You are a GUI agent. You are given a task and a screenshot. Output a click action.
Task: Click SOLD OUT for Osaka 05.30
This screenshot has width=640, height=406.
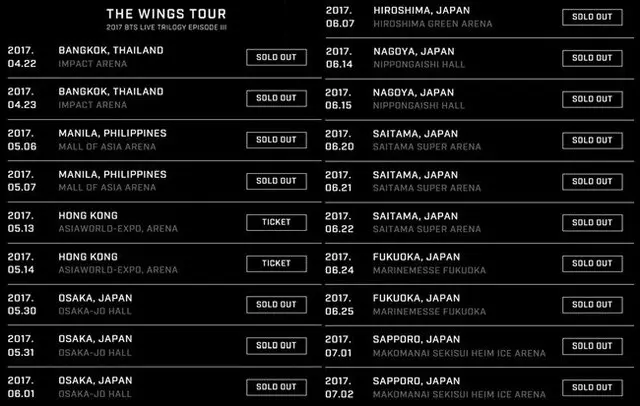pos(276,304)
